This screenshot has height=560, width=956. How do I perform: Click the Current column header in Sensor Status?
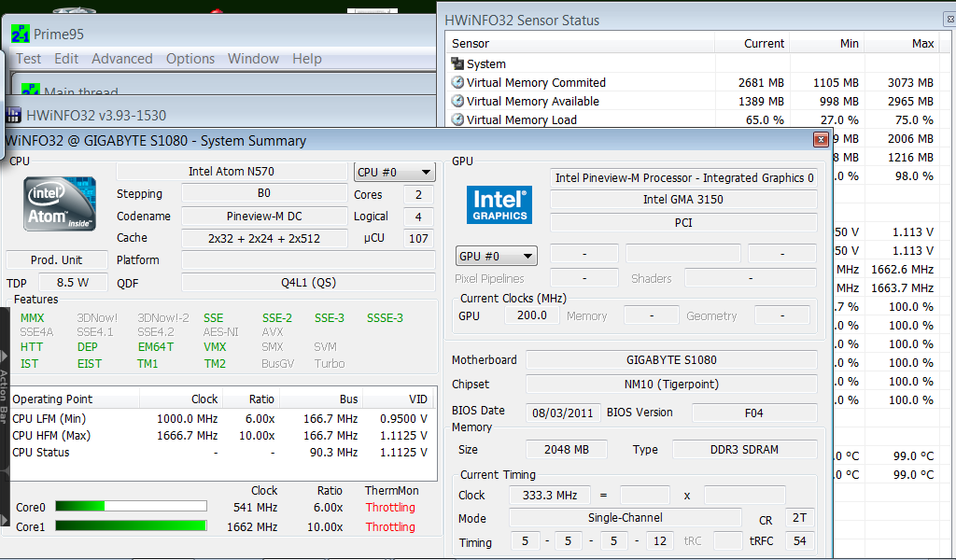tap(752, 43)
